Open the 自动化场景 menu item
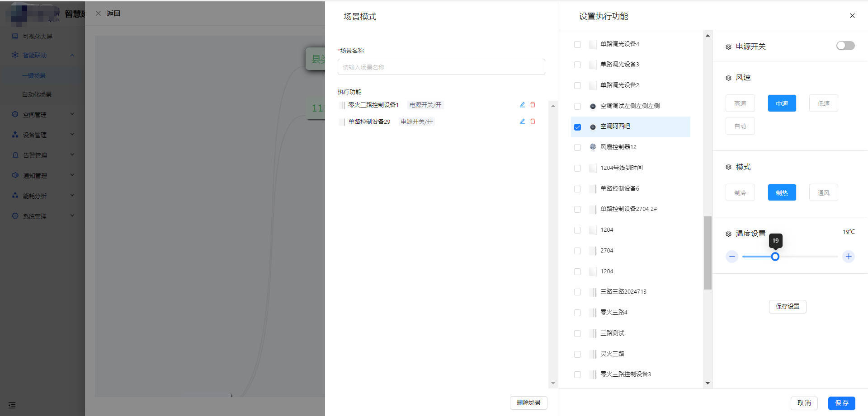 (37, 94)
